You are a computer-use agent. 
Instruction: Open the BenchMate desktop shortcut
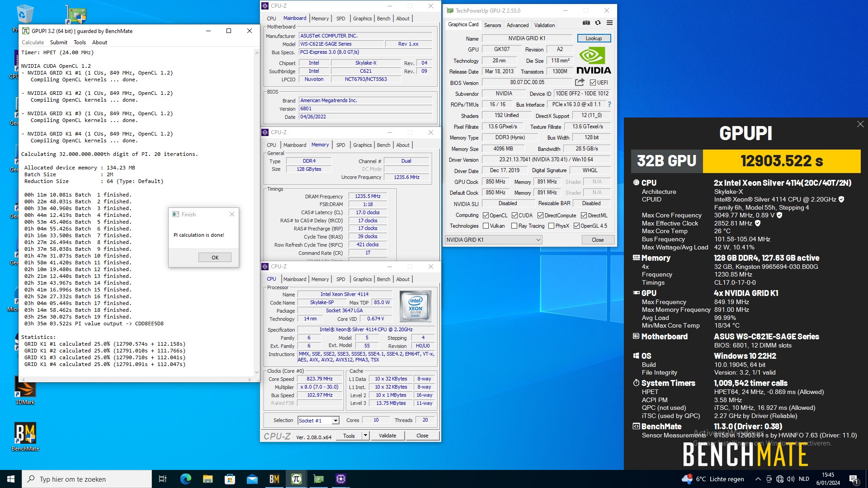[25, 436]
